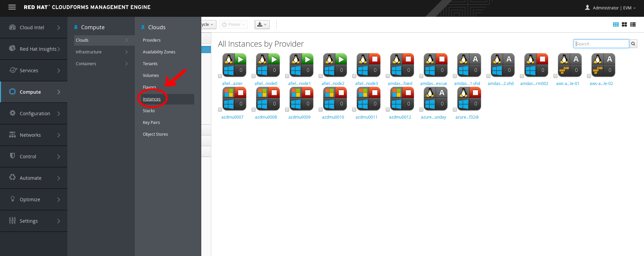Screen dimensions: 644x256
Task: Open the azure...unday instance icon
Action: (435, 99)
